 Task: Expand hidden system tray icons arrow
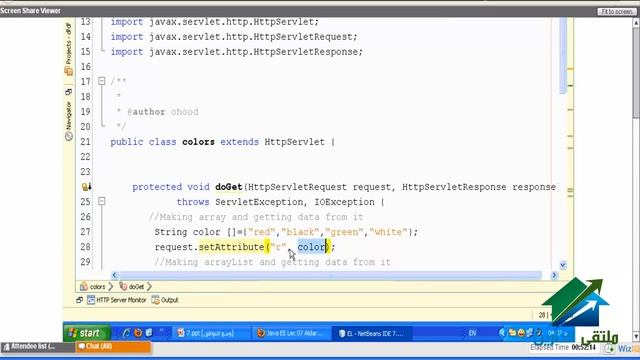[502, 333]
